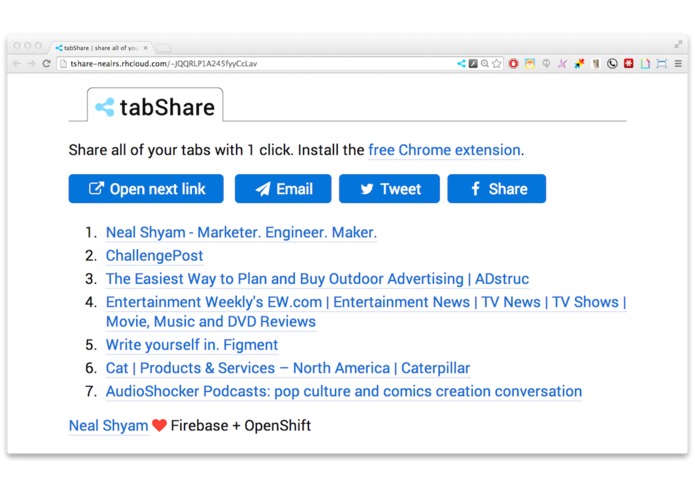Click the dark pencil extension icon in address bar

[x=473, y=64]
